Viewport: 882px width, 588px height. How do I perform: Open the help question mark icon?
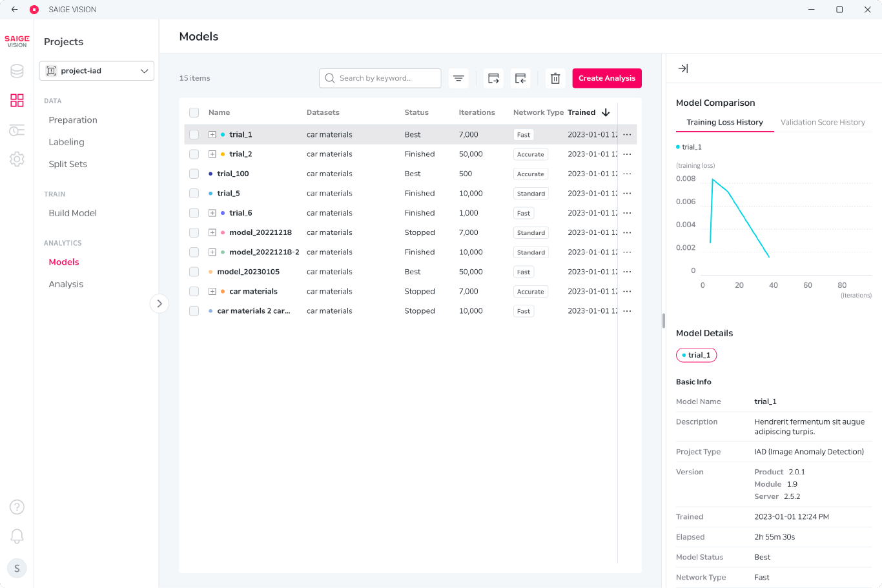(x=17, y=507)
